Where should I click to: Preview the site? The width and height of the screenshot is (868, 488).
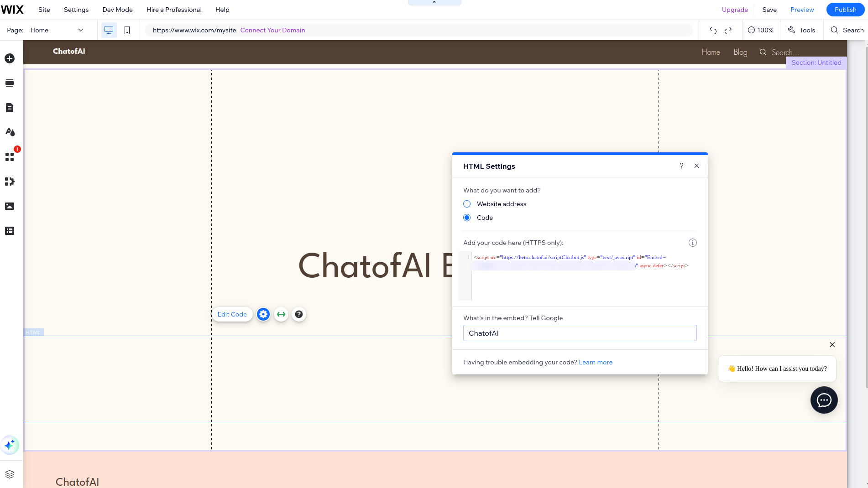802,10
